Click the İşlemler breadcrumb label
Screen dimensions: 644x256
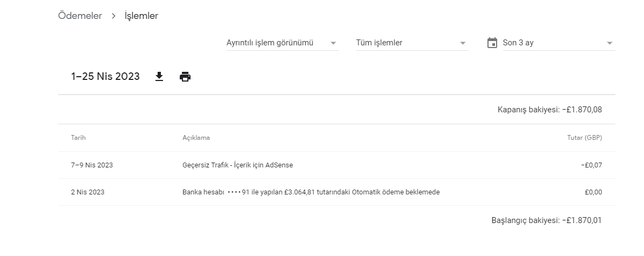141,16
